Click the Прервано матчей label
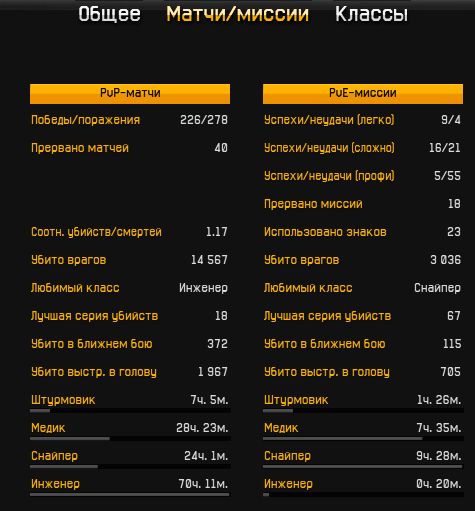The height and width of the screenshot is (511, 475). click(80, 148)
